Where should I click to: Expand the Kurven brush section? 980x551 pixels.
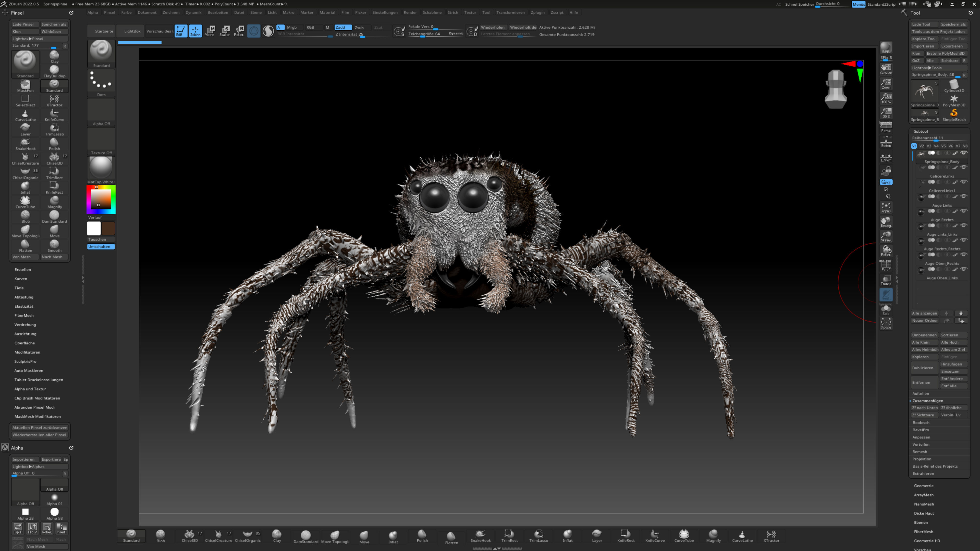(21, 279)
